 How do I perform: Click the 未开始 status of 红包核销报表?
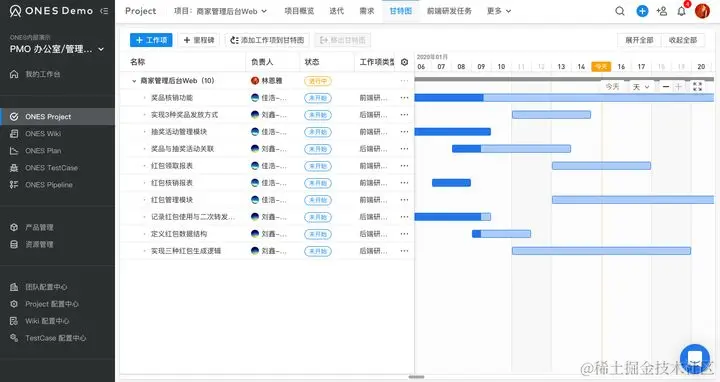click(x=318, y=183)
